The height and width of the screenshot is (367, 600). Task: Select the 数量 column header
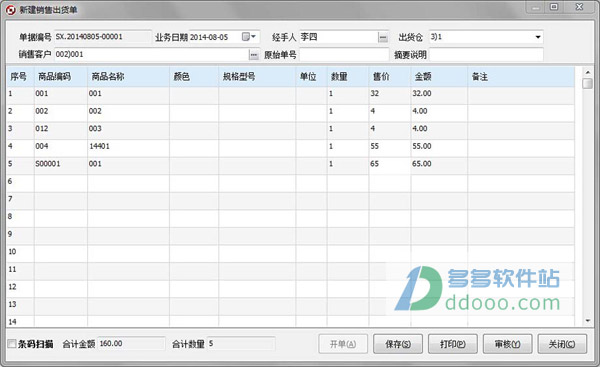(x=348, y=77)
